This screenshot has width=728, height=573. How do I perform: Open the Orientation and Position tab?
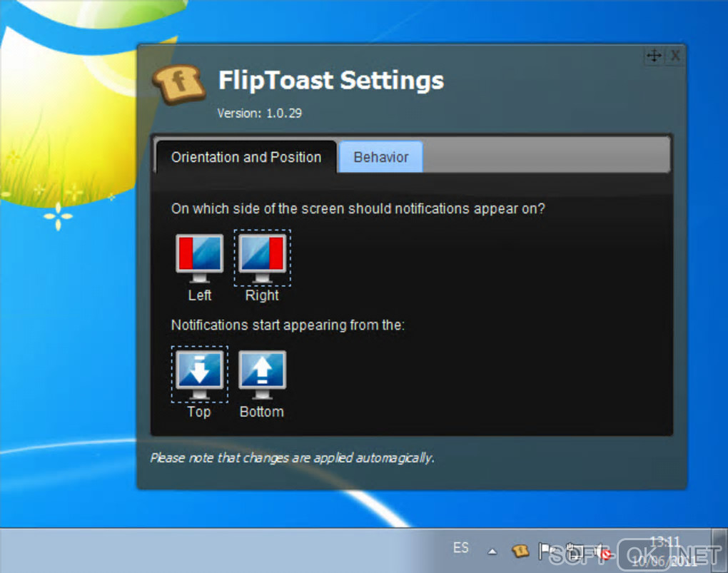tap(246, 157)
